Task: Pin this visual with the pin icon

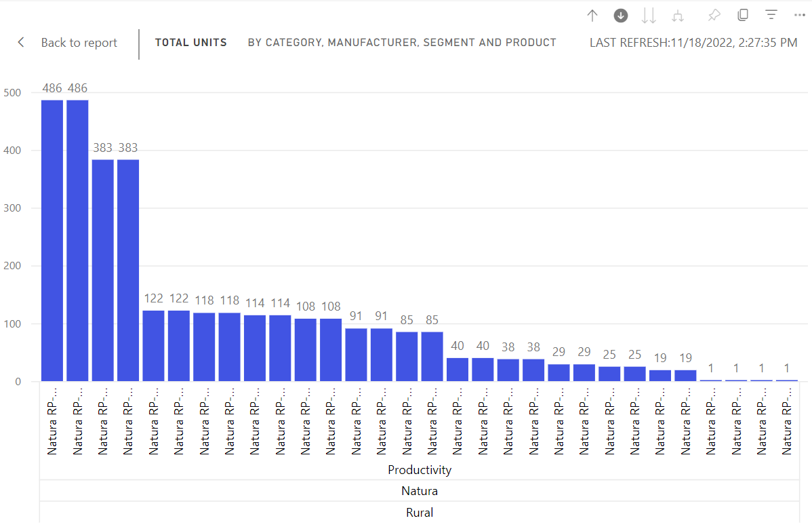Action: pyautogui.click(x=714, y=16)
